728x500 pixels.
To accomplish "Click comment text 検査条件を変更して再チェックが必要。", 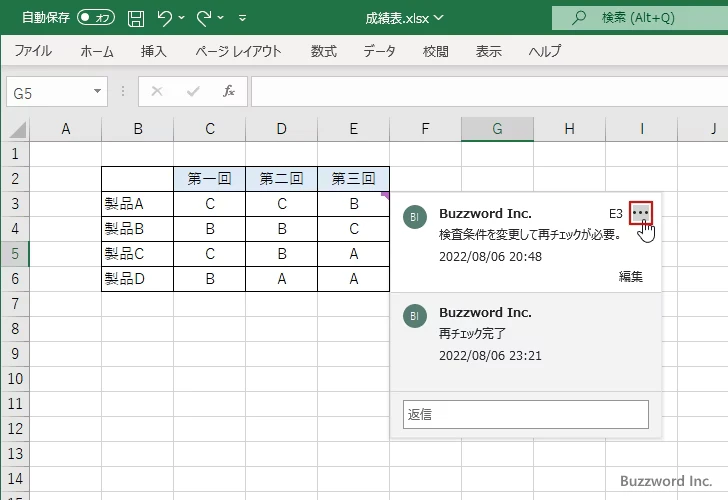I will click(x=530, y=234).
